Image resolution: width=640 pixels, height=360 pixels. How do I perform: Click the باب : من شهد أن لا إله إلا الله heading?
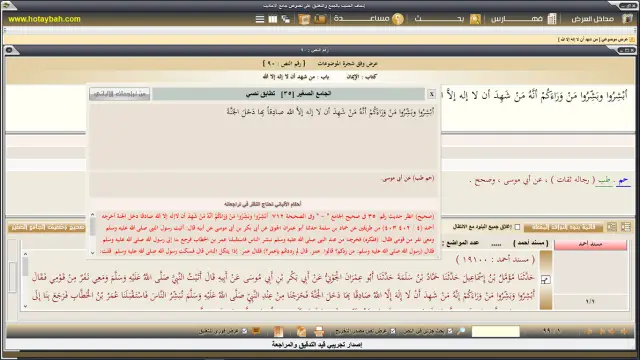point(296,77)
